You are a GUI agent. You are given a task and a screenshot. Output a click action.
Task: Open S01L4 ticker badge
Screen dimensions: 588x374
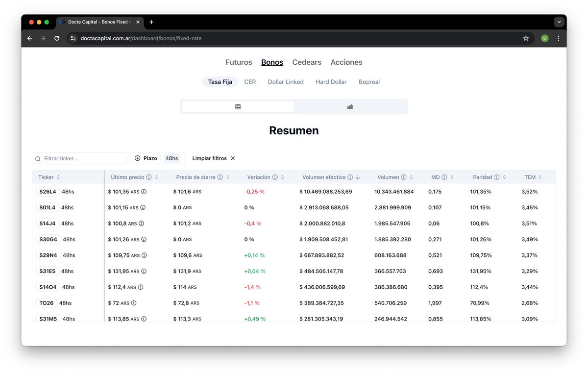47,208
